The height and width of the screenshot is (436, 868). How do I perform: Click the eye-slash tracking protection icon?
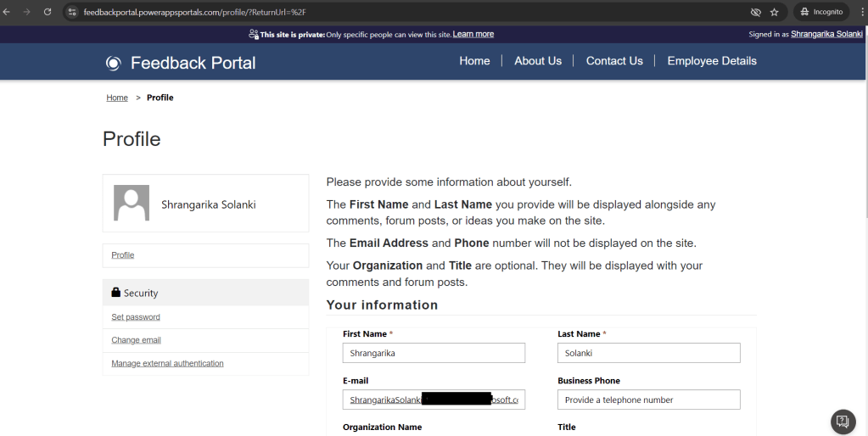click(x=755, y=12)
